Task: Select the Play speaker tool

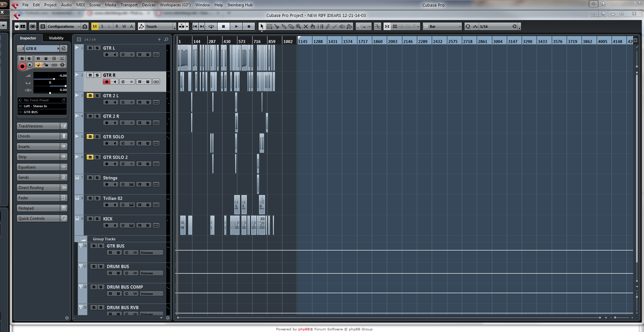Action: [x=342, y=26]
